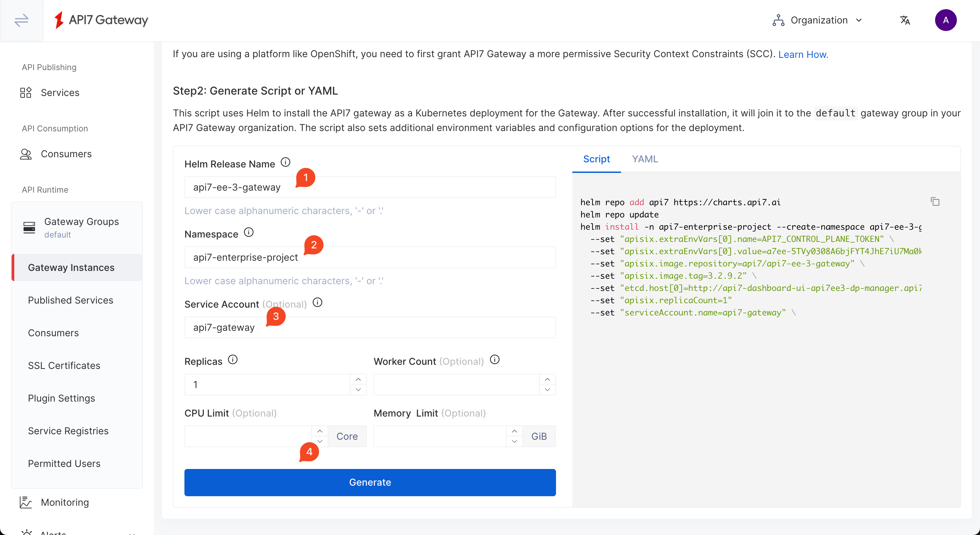Click the Organization hierarchy icon
The width and height of the screenshot is (980, 535).
click(778, 20)
